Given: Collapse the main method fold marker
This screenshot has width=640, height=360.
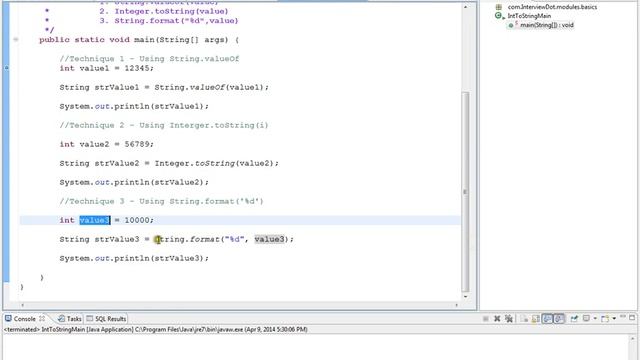Looking at the screenshot, I should (16, 40).
